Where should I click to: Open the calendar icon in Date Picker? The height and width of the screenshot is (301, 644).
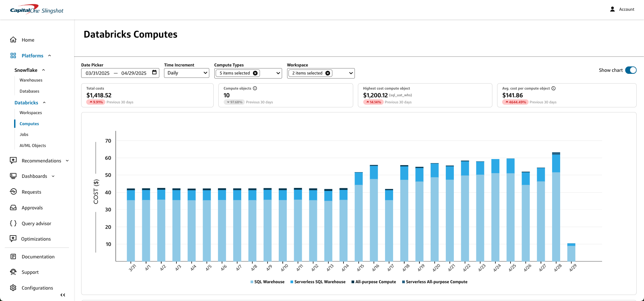[154, 72]
